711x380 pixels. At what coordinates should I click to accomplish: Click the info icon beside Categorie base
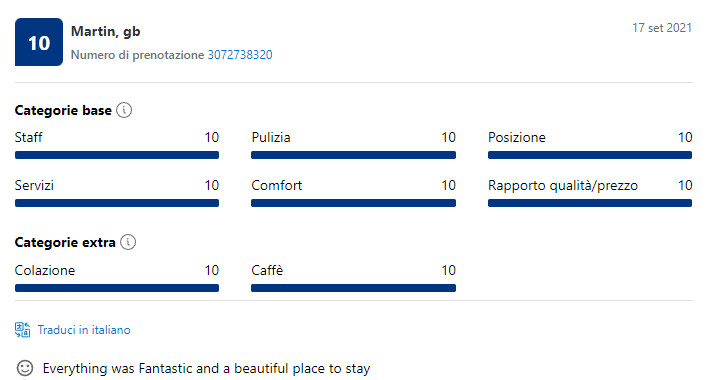click(124, 110)
